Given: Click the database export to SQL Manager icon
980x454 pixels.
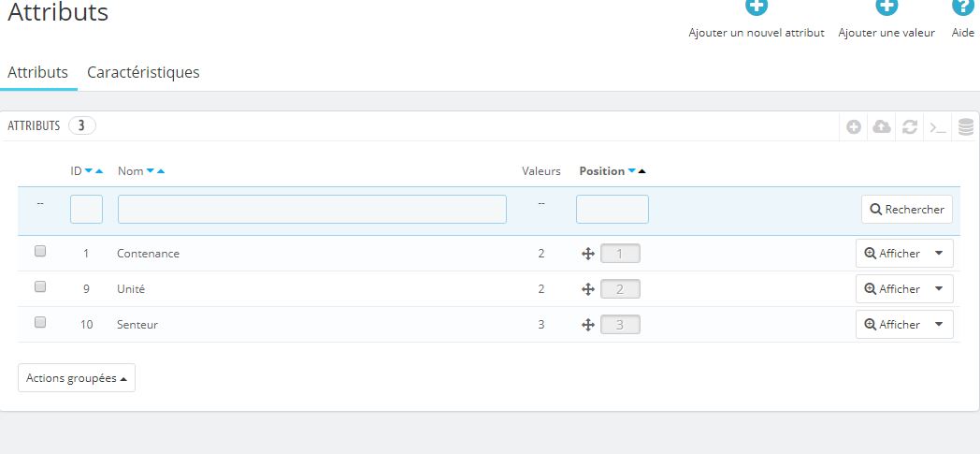Looking at the screenshot, I should click(x=966, y=127).
